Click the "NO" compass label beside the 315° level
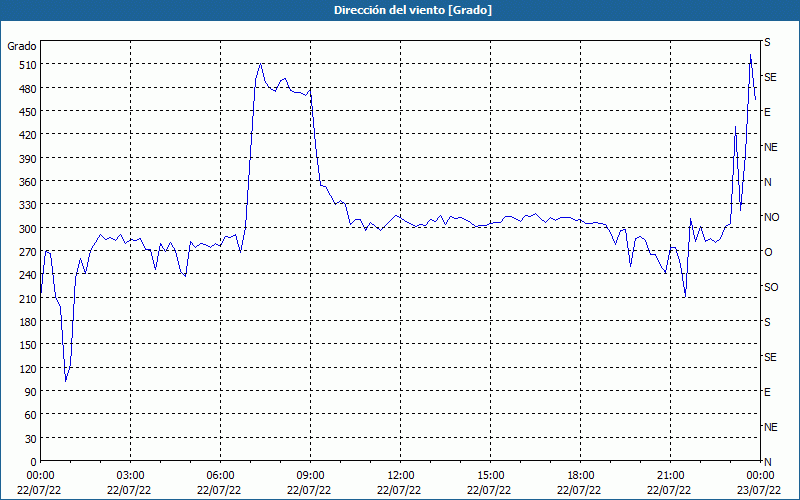Image resolution: width=800 pixels, height=500 pixels. (x=771, y=217)
